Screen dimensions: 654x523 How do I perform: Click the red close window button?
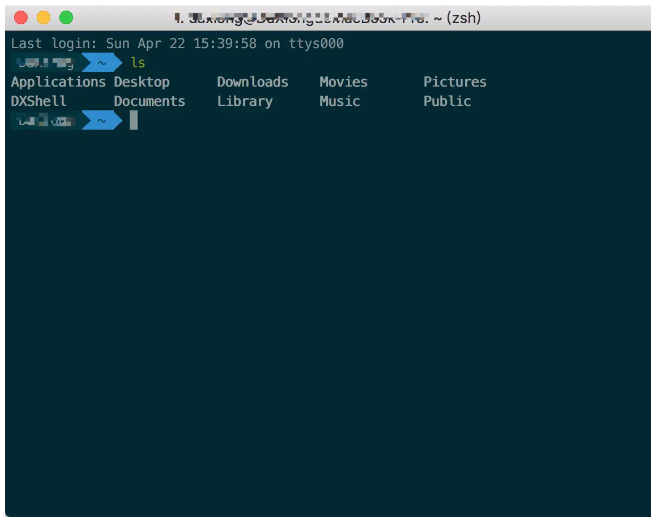click(21, 18)
